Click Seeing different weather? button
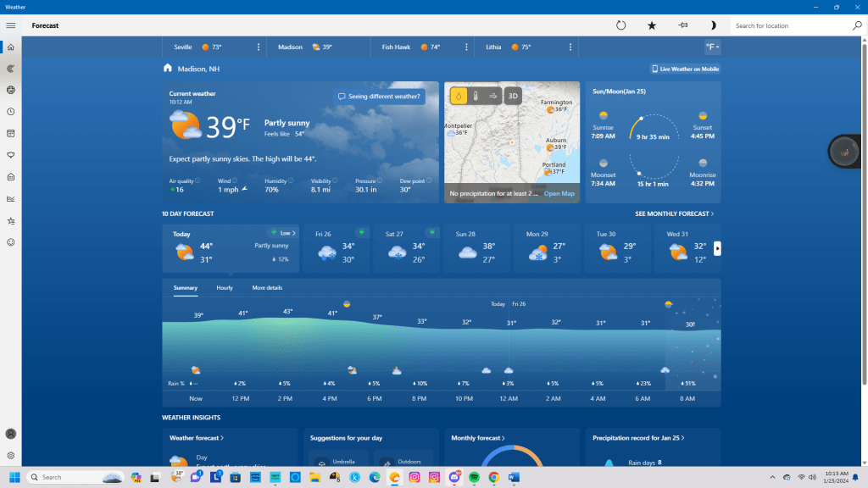This screenshot has width=868, height=488. point(379,97)
